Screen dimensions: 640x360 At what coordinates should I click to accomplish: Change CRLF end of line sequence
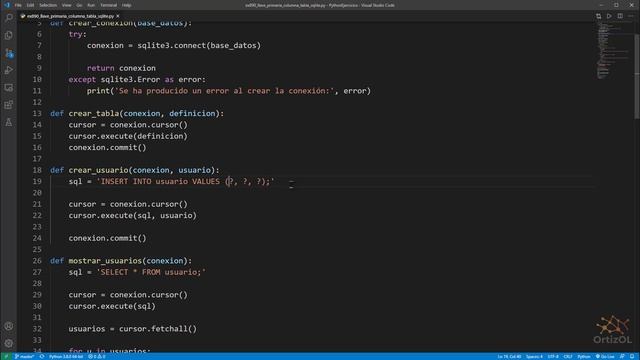[x=568, y=356]
